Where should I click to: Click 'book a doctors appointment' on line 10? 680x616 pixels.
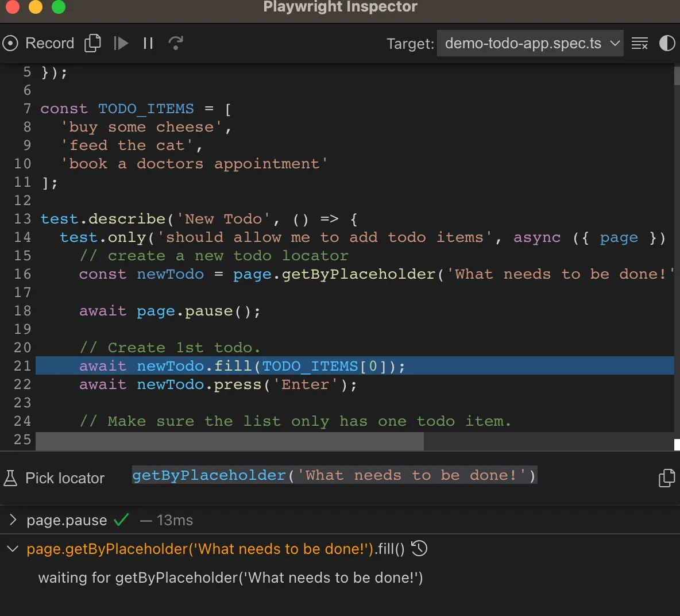(x=194, y=164)
